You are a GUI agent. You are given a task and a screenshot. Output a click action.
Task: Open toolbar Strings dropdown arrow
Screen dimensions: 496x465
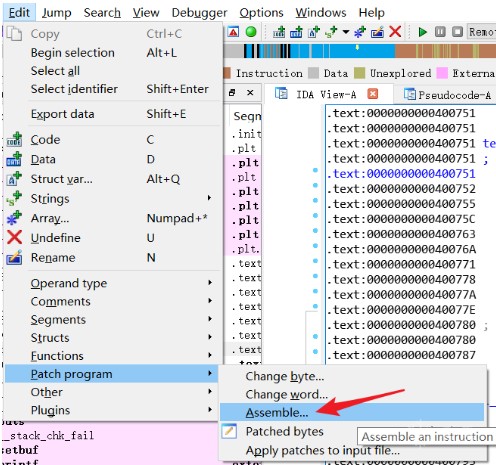(x=346, y=32)
